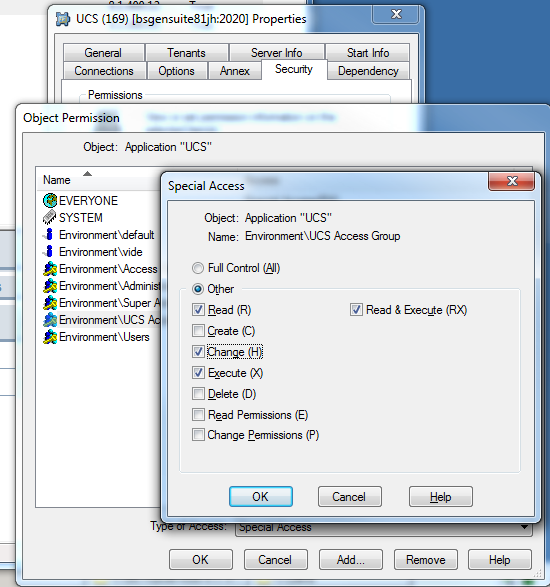Switch to the Options tab
Viewport: 550px width, 587px height.
(x=177, y=71)
